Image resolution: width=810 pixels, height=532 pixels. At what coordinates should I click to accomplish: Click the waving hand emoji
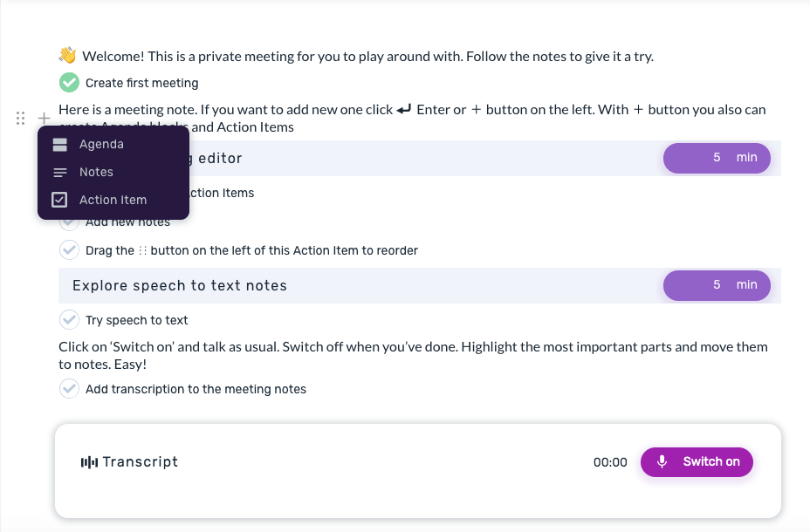(x=68, y=56)
